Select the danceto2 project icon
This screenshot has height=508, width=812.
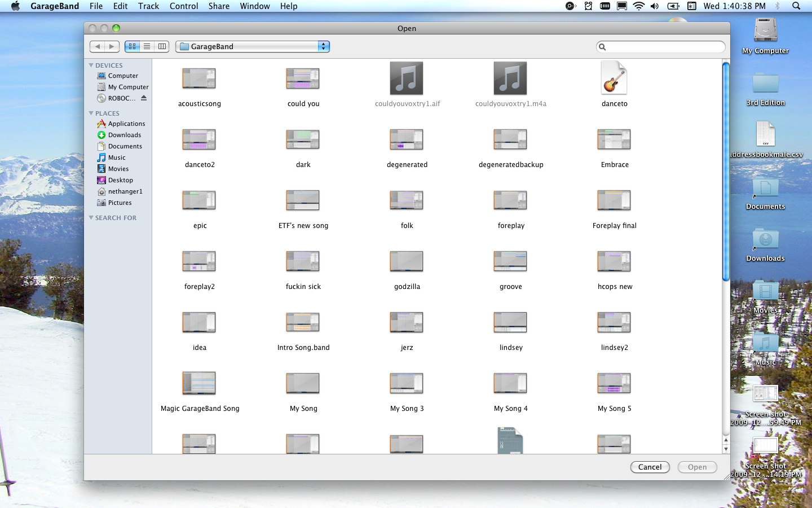(x=199, y=139)
